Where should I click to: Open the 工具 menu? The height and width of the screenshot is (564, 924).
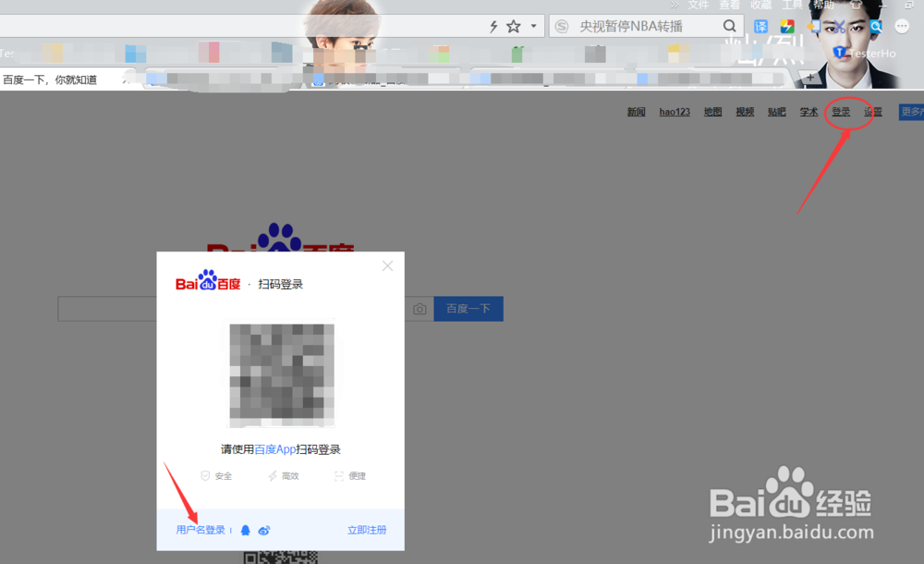[x=792, y=5]
